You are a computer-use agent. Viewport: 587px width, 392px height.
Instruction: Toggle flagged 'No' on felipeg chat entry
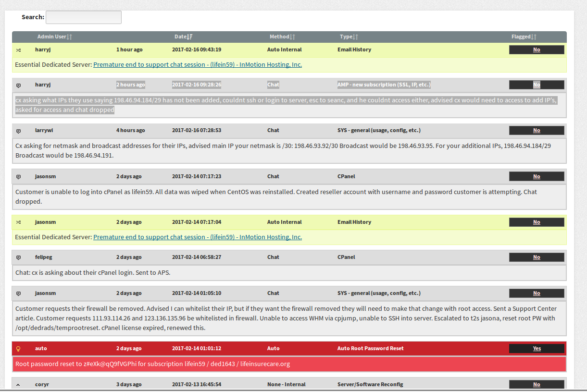[537, 257]
